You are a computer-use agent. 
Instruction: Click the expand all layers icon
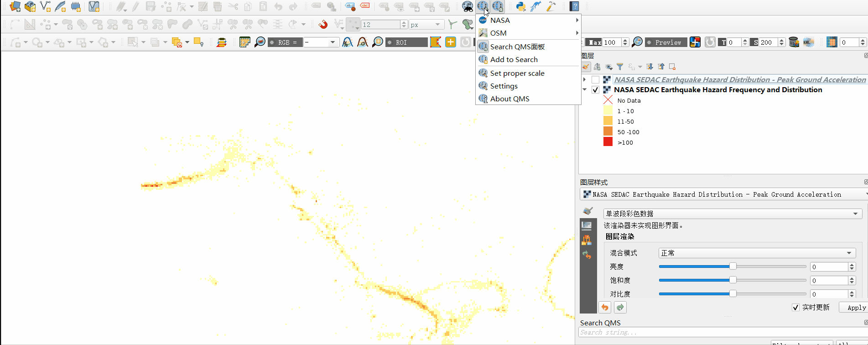650,67
